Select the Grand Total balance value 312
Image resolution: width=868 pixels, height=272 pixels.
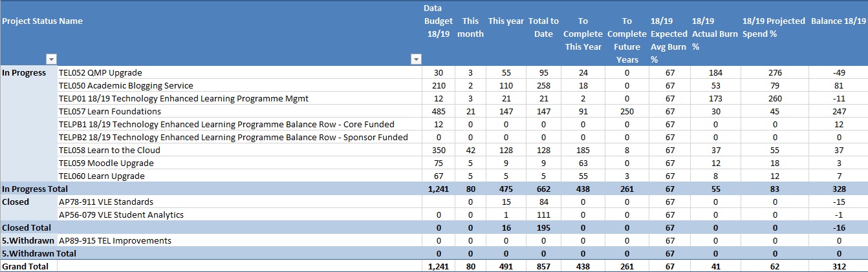point(838,266)
